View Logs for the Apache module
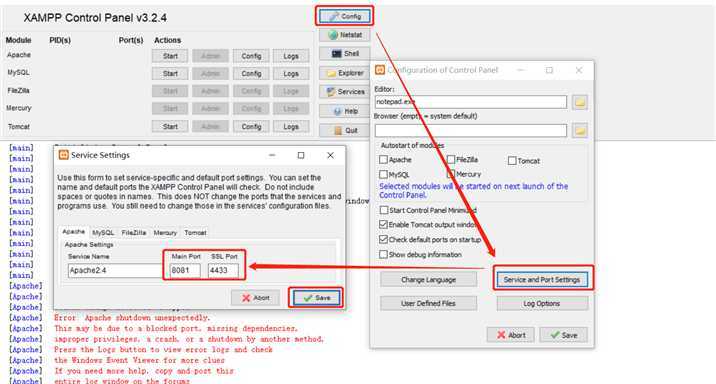 pos(291,56)
